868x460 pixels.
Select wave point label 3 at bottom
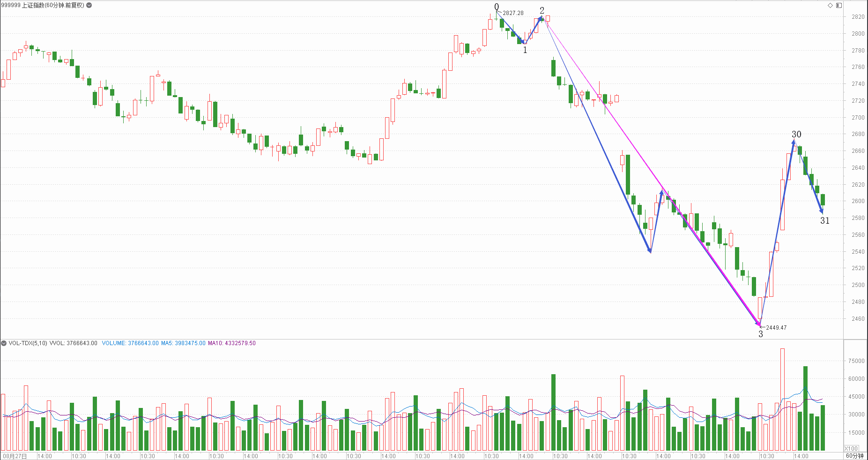761,334
